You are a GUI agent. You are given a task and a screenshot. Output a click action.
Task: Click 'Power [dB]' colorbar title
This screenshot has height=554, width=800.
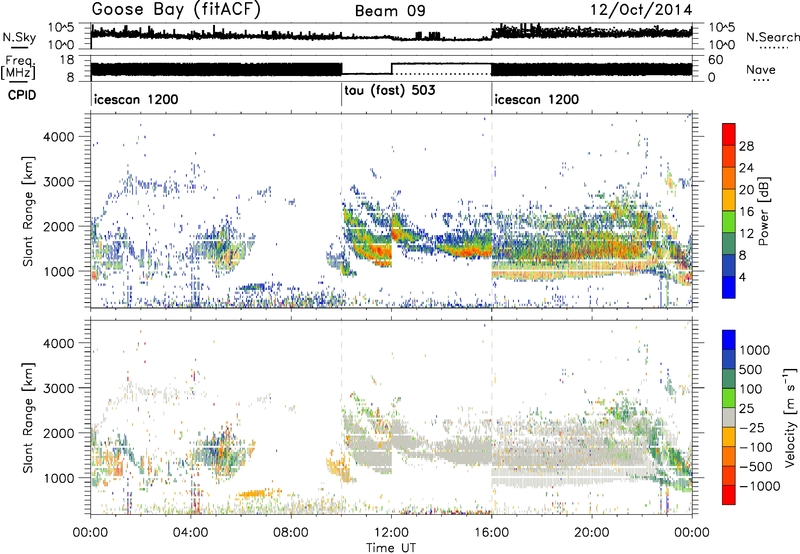tap(763, 211)
